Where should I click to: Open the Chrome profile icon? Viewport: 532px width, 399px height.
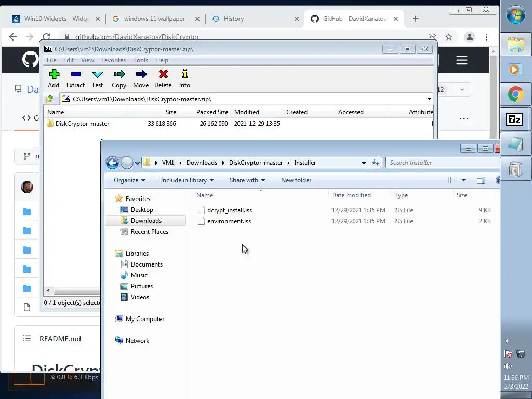470,37
